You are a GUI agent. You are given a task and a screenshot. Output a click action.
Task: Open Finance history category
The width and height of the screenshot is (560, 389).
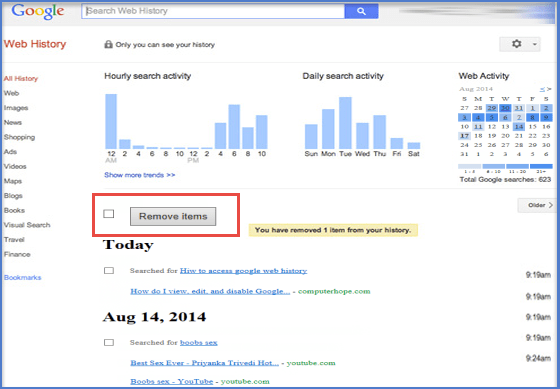(17, 254)
